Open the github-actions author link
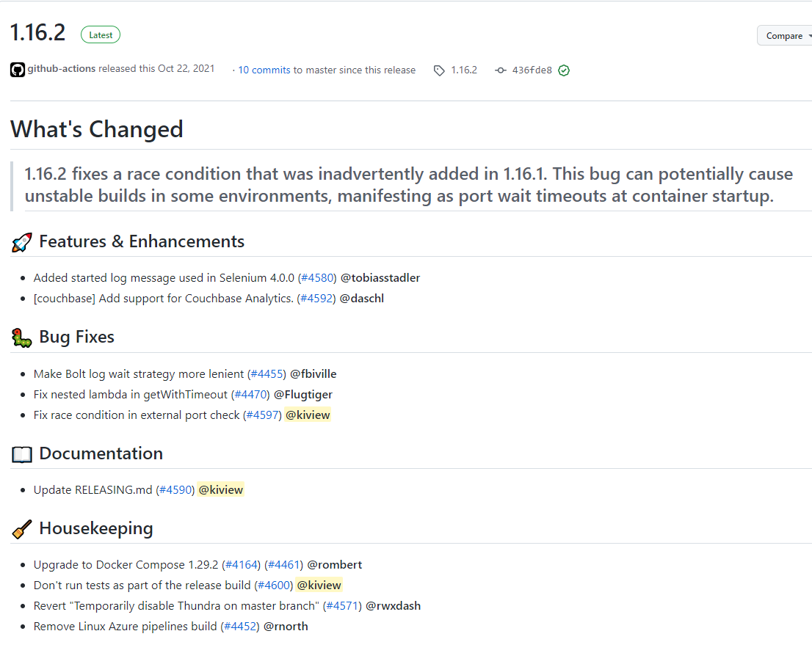The height and width of the screenshot is (653, 812). tap(61, 69)
